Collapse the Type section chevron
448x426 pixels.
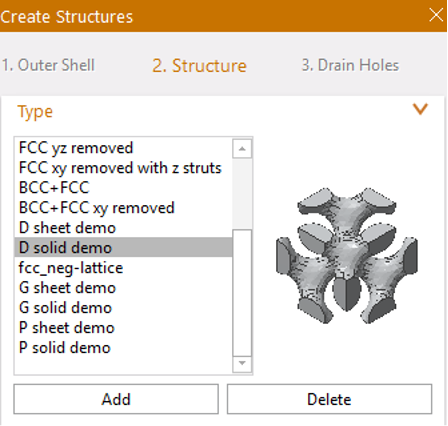420,109
